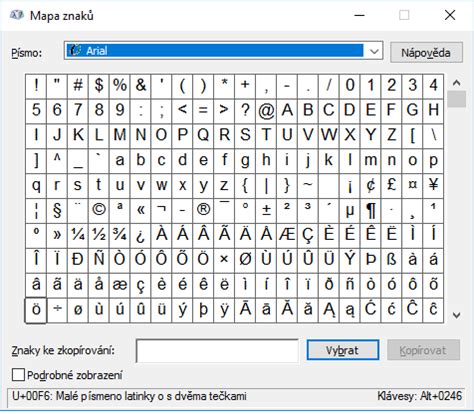Select the fraction ¼ character

[x=78, y=235]
